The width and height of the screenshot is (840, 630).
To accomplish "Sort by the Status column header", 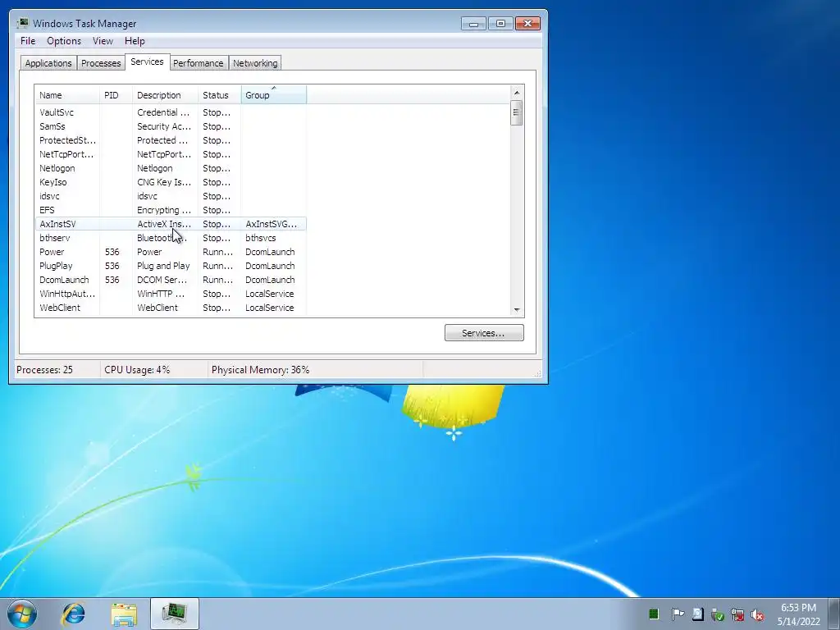I will (x=220, y=95).
